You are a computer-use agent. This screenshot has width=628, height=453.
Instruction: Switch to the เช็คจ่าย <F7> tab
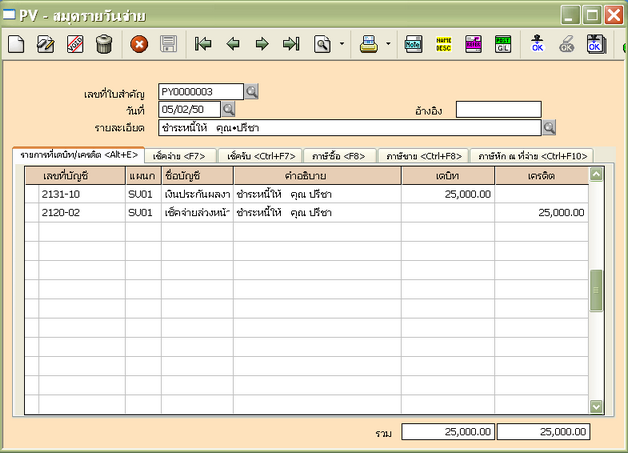pos(180,156)
